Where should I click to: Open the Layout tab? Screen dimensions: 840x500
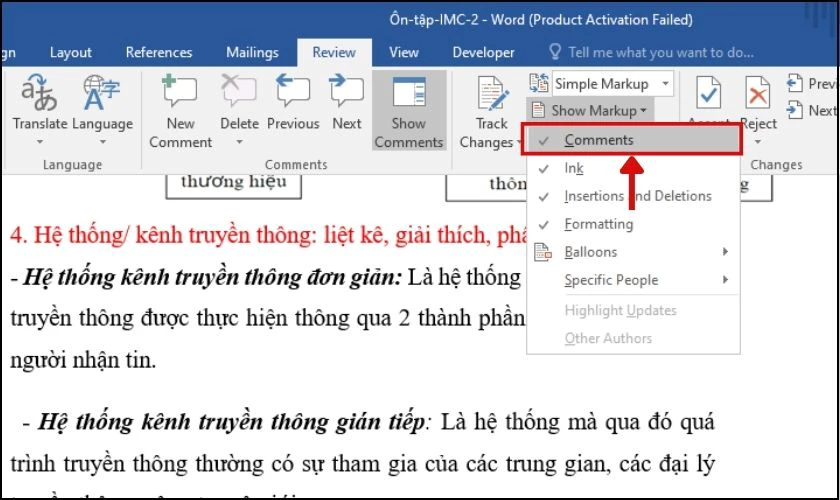pyautogui.click(x=71, y=53)
